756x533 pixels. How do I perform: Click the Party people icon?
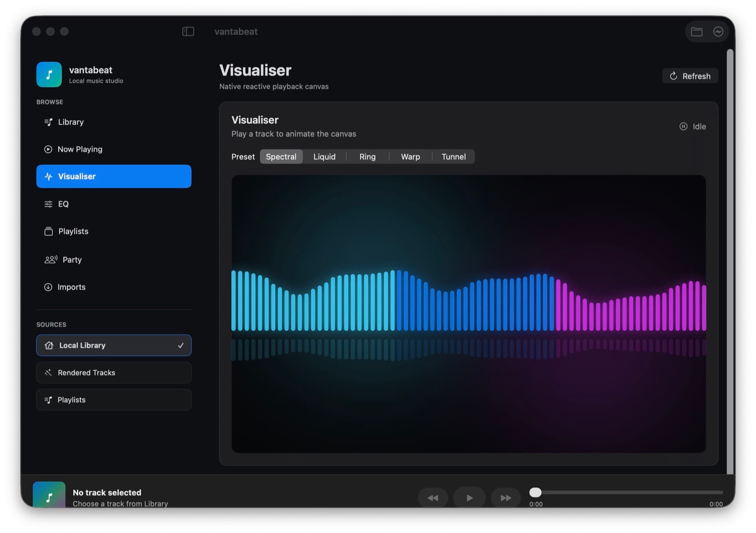(51, 259)
